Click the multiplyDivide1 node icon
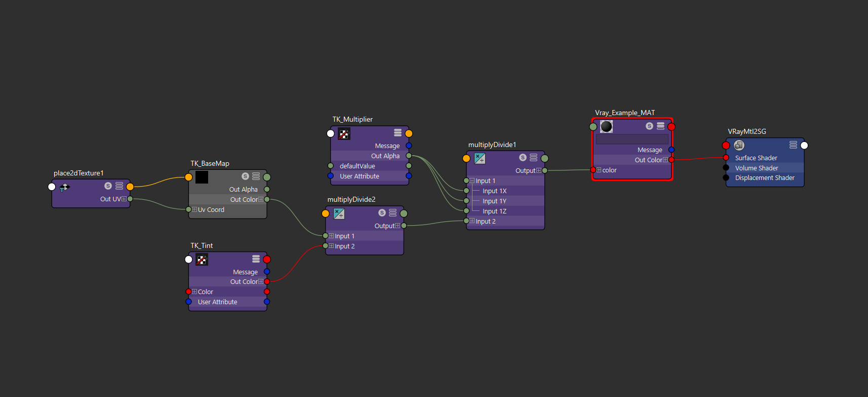Image resolution: width=868 pixels, height=397 pixels. tap(480, 159)
